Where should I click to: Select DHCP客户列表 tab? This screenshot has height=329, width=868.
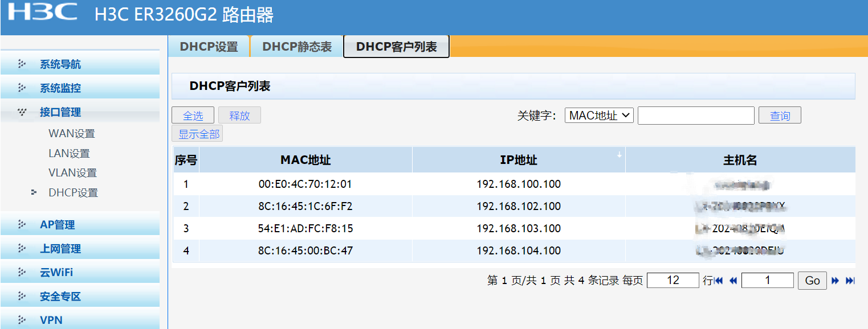point(397,47)
